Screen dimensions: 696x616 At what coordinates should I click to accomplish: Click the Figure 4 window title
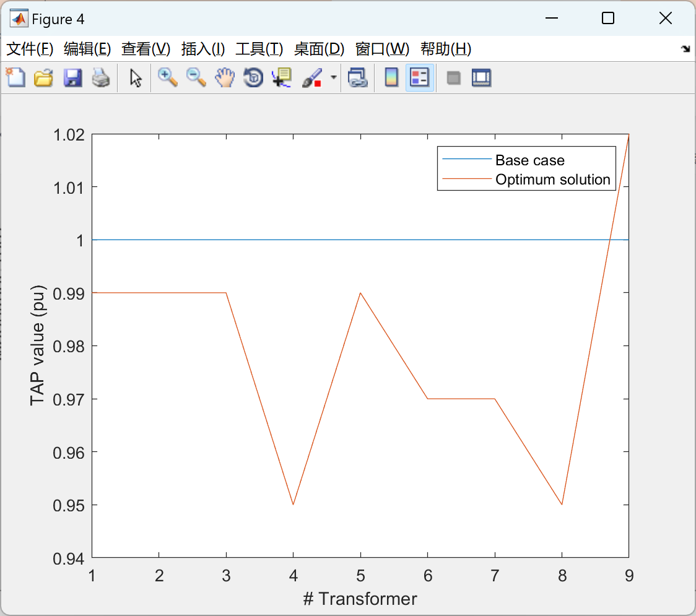click(x=58, y=19)
